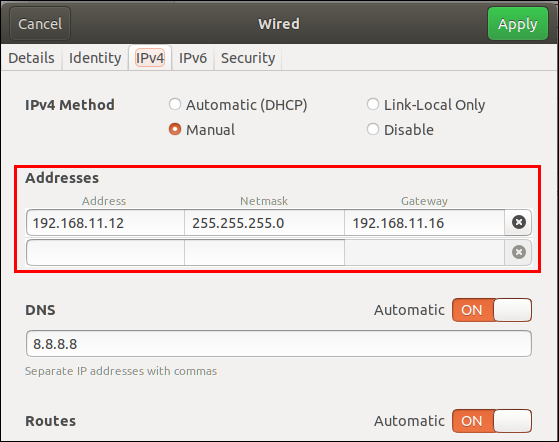The image size is (559, 442).
Task: Click the IPv4 tab
Action: (x=150, y=58)
